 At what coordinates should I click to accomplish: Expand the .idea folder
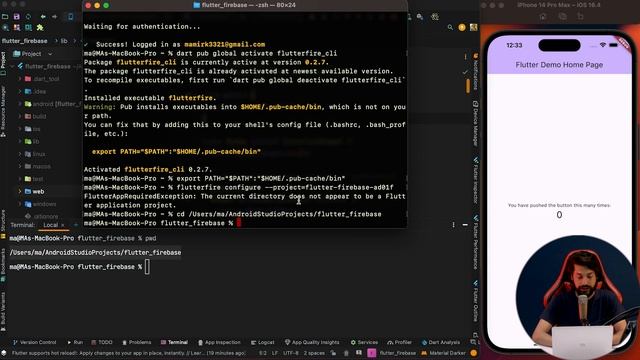[20, 91]
